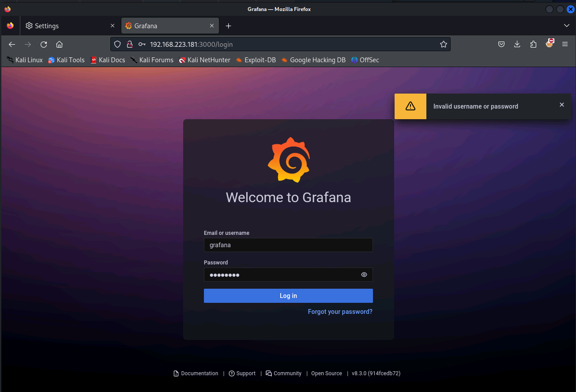576x392 pixels.
Task: Switch to the Settings tab
Action: coord(69,26)
